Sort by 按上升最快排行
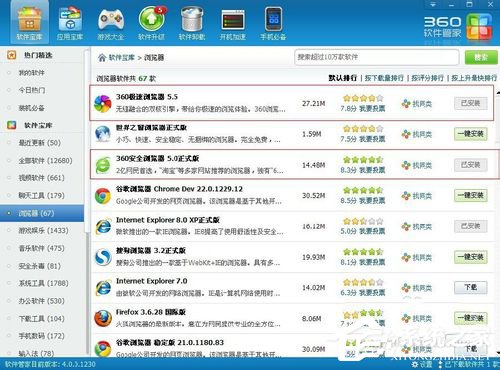The image size is (500, 370). tap(474, 78)
